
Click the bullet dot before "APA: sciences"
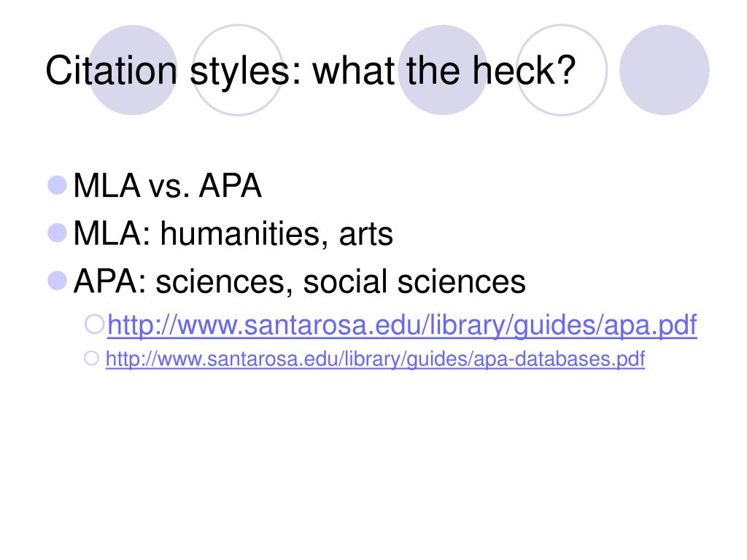pos(57,281)
